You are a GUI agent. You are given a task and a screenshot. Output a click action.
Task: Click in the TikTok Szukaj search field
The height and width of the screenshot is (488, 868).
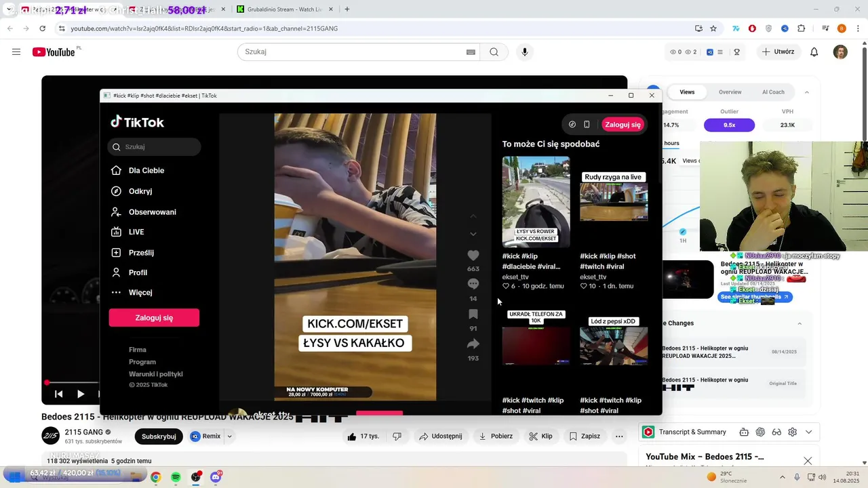coord(154,147)
